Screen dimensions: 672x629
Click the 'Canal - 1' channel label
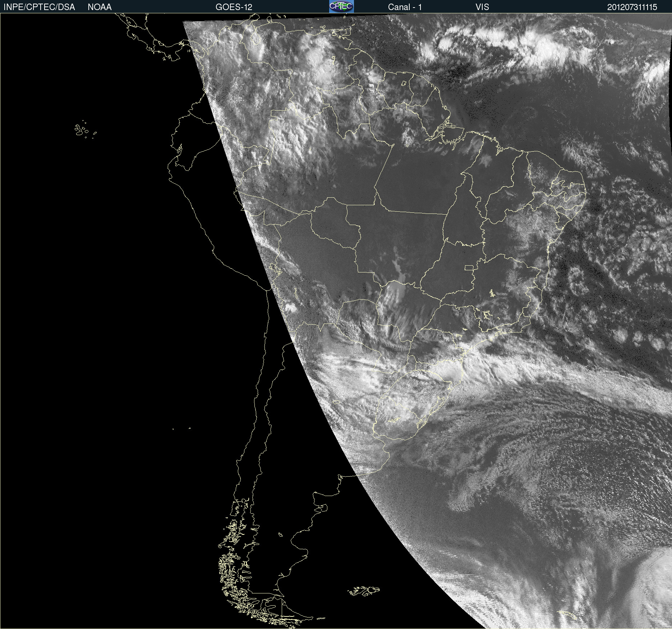[x=405, y=7]
